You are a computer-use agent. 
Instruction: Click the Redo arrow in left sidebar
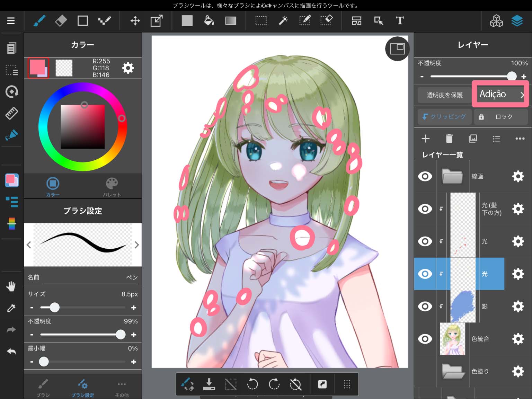coord(11,330)
